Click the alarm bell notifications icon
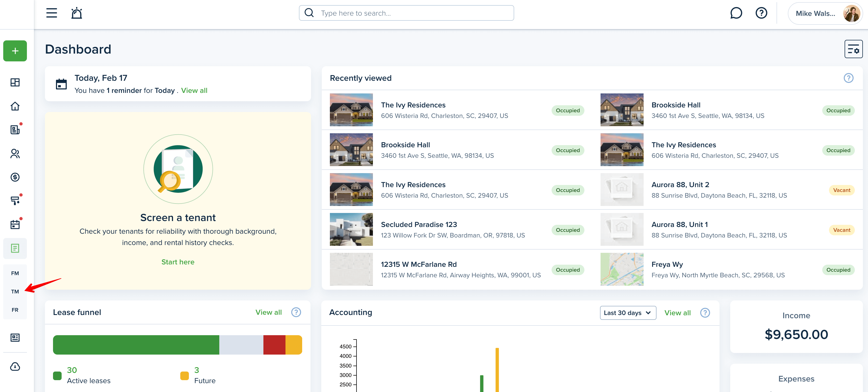868x392 pixels. [x=76, y=13]
